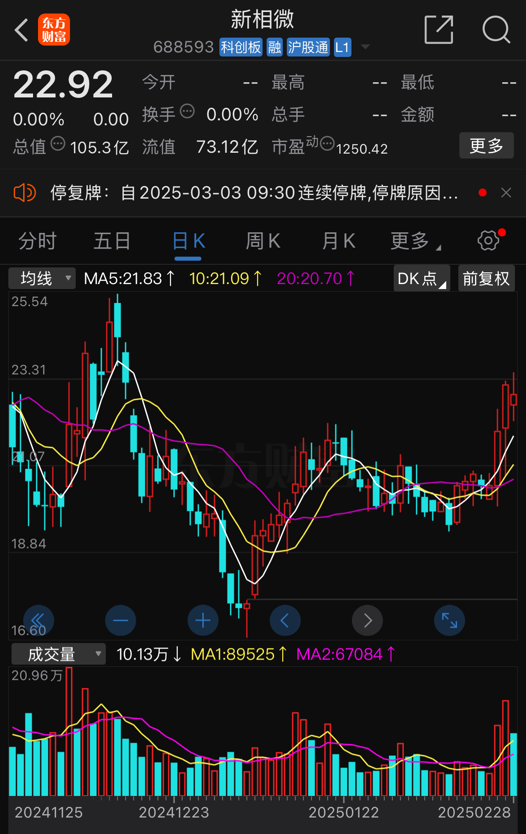Tap the yellow 10:21.09 MA label

pos(226,278)
